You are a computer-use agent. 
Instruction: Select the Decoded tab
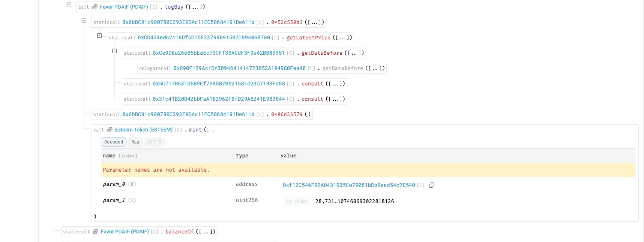[113, 142]
